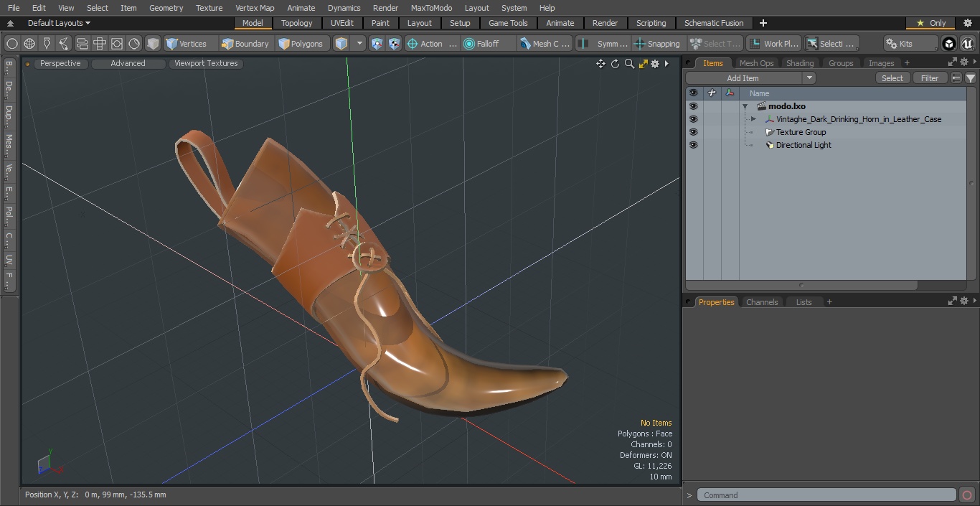The width and height of the screenshot is (980, 506).
Task: Switch to the Shading tab
Action: 800,63
